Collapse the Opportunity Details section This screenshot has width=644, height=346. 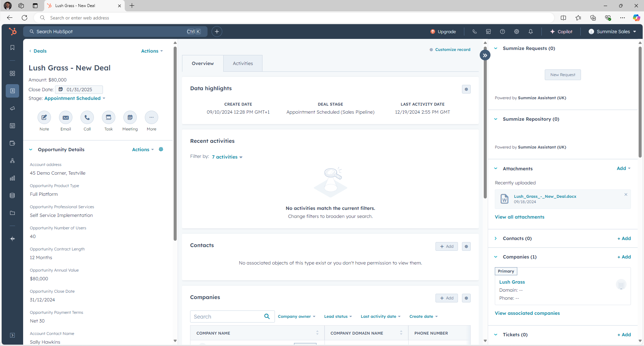(31, 150)
